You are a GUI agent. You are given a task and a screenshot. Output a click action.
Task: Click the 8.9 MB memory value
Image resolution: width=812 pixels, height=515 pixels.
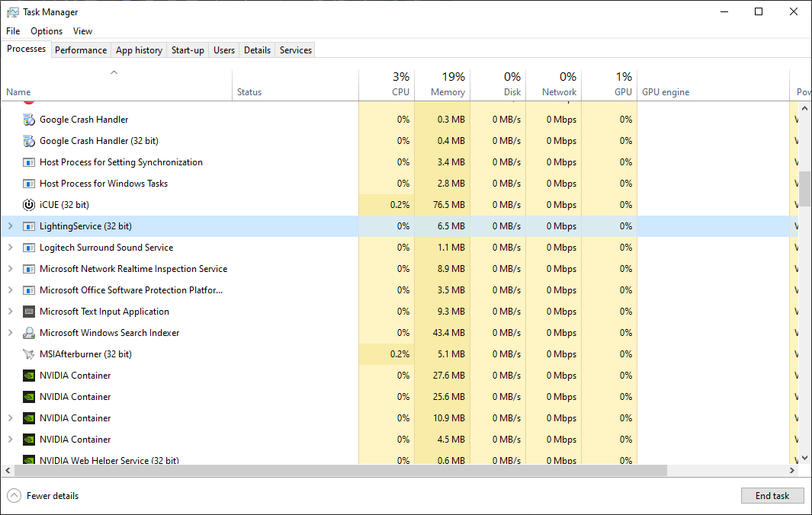pos(451,269)
